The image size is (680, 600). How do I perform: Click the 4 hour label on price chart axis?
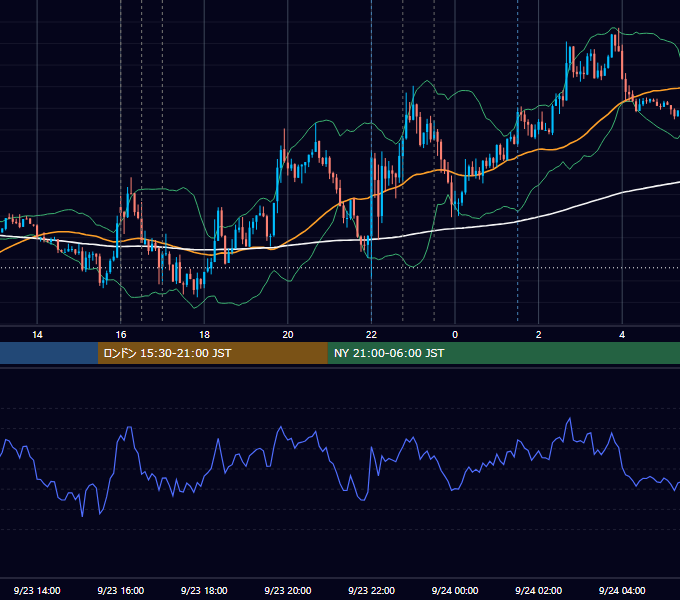coord(622,335)
